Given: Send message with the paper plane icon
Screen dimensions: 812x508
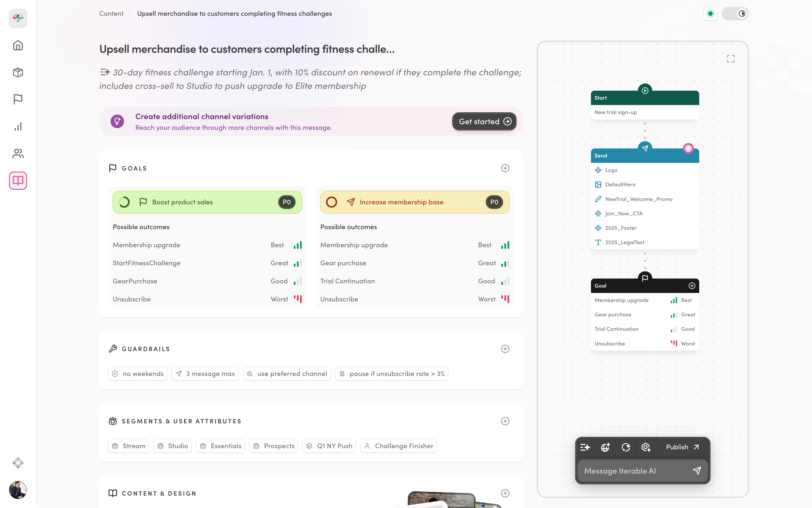Looking at the screenshot, I should 697,471.
